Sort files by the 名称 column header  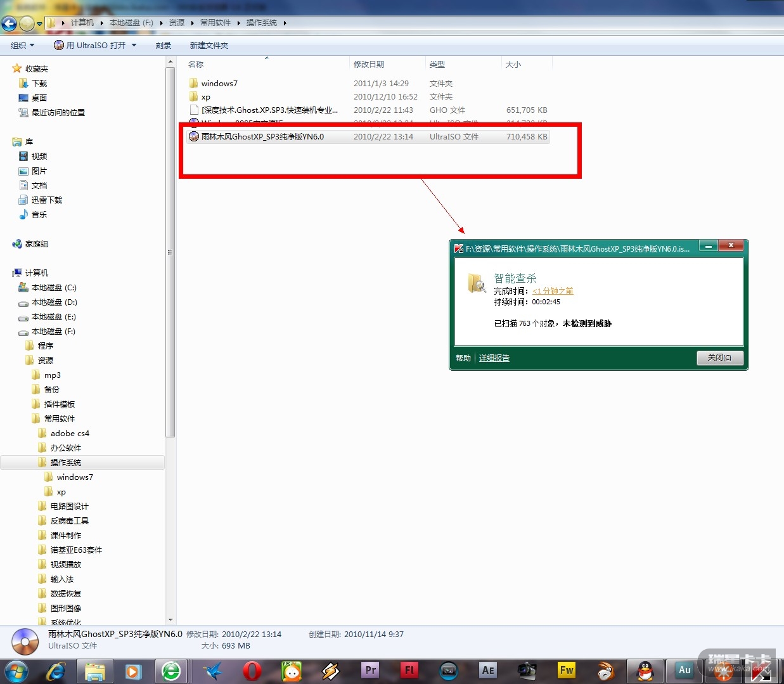(x=266, y=65)
